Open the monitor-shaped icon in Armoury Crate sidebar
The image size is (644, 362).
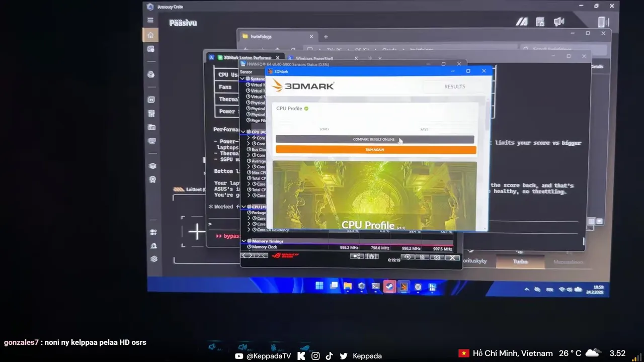point(151,141)
